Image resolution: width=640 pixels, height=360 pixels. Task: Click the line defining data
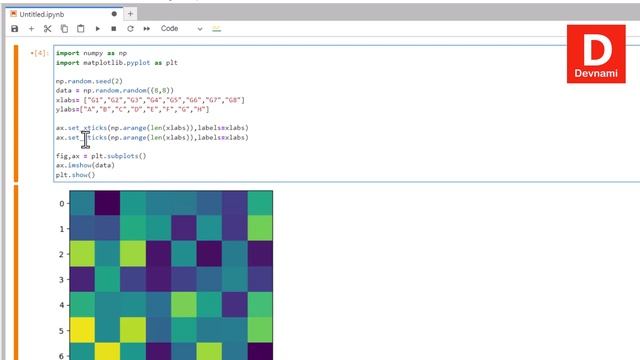pos(115,90)
